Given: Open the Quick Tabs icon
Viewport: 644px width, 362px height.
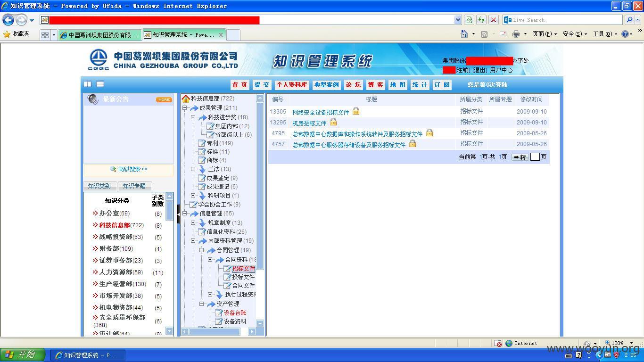Looking at the screenshot, I should [45, 35].
